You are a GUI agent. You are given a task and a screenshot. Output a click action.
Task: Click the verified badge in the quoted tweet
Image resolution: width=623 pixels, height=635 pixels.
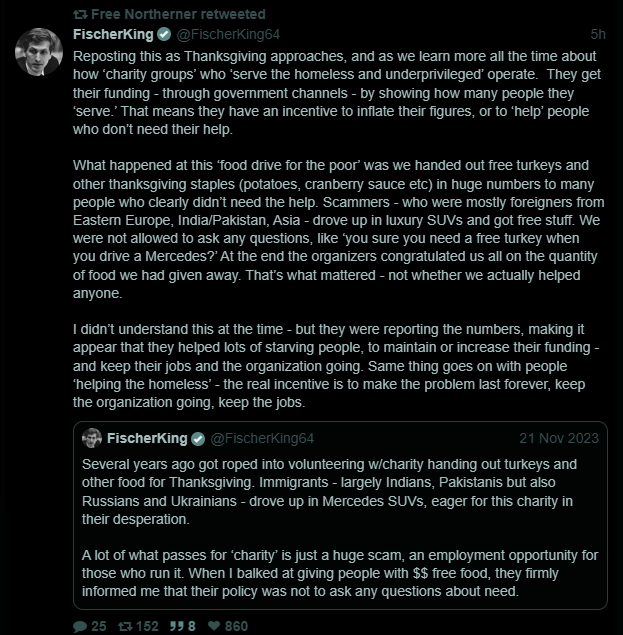[x=198, y=439]
